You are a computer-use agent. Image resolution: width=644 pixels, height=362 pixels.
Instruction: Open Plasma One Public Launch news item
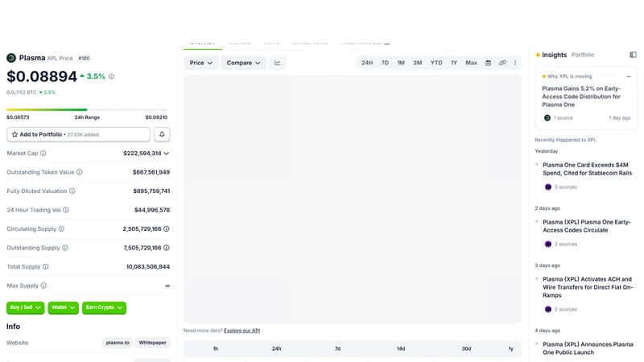pyautogui.click(x=588, y=348)
